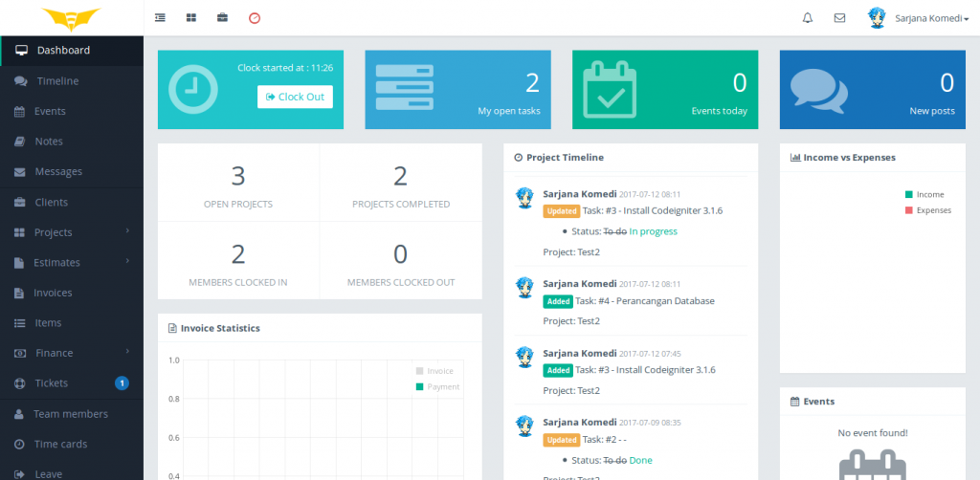This screenshot has width=980, height=480.
Task: Toggle the sidebar collapse icon in top bar
Action: [x=160, y=17]
